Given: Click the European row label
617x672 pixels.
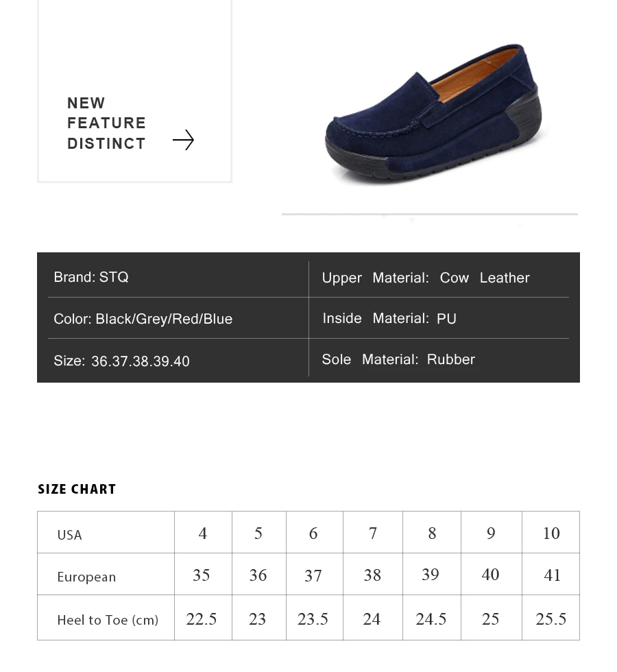Looking at the screenshot, I should (86, 577).
